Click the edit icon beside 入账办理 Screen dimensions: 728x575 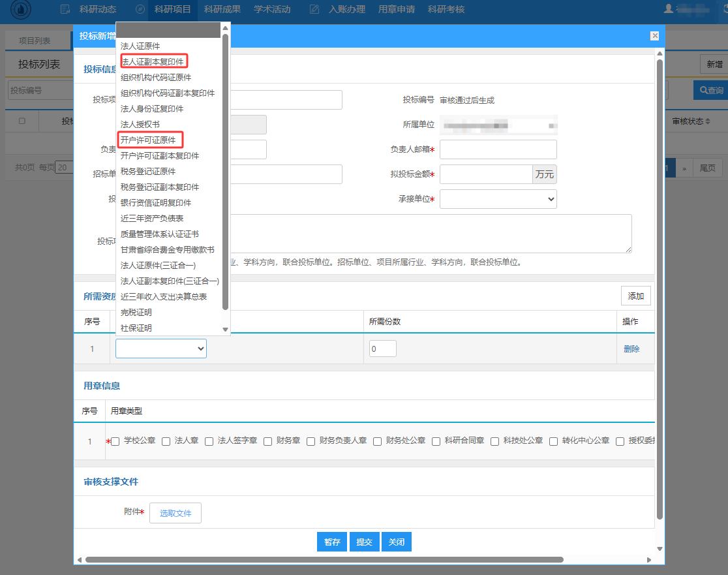tap(314, 10)
